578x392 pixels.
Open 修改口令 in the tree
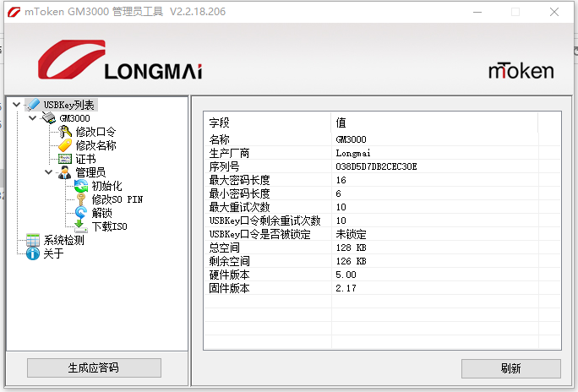(95, 132)
